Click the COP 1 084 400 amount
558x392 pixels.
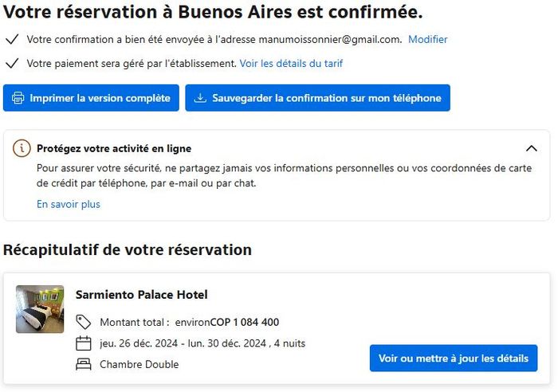click(x=245, y=322)
